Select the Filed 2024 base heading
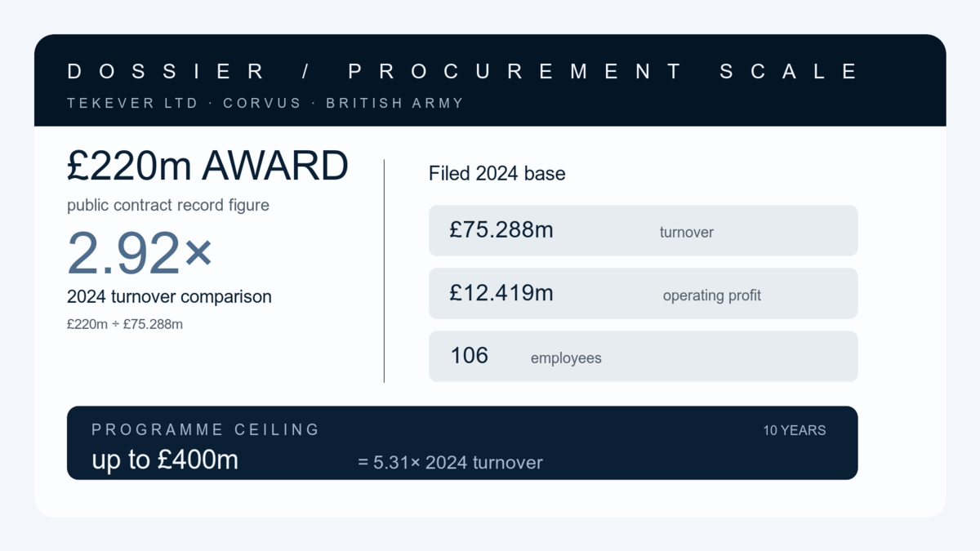The image size is (980, 551). click(497, 174)
